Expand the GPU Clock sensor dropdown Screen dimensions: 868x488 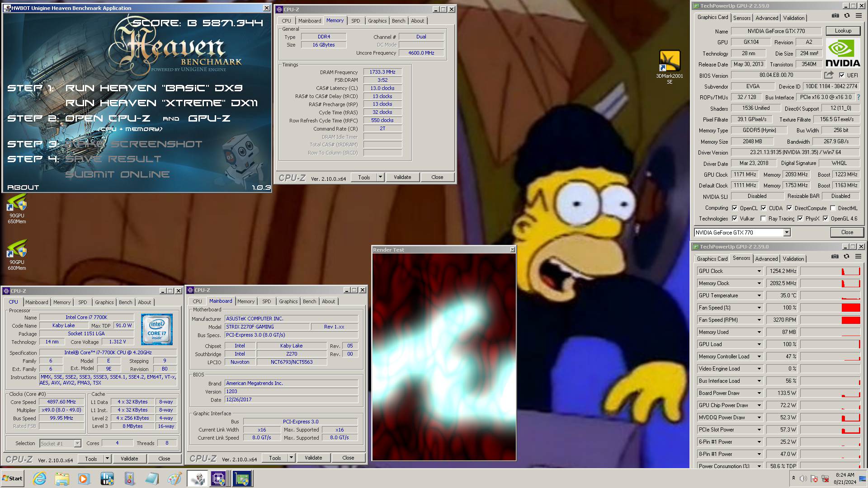[759, 271]
